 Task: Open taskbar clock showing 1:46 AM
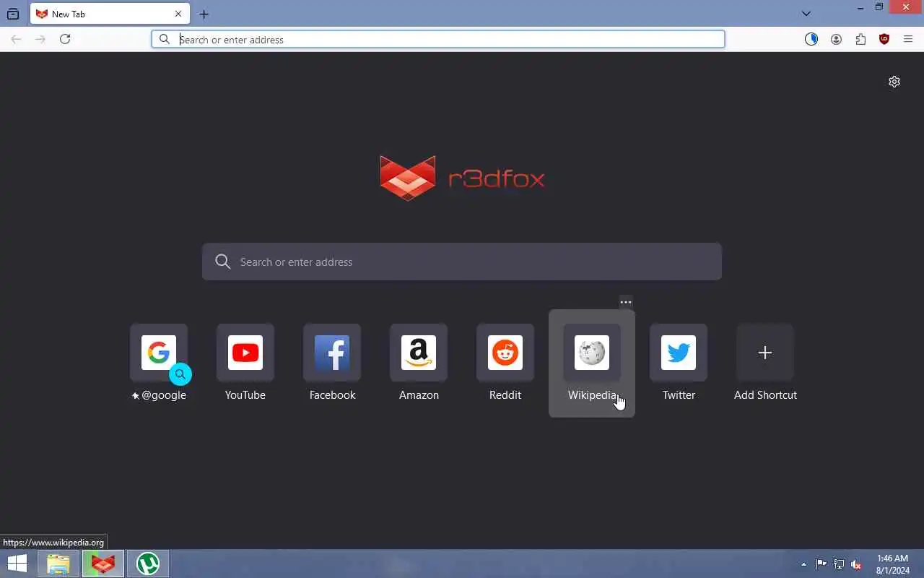coord(892,564)
